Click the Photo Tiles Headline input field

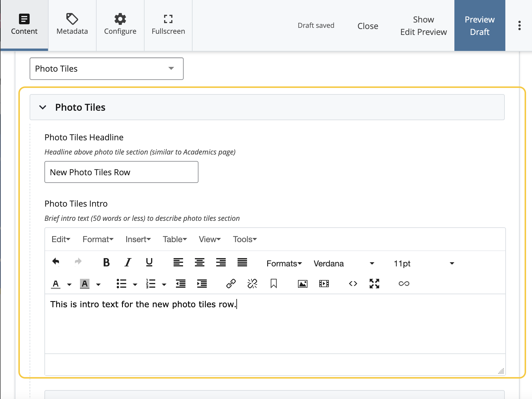121,172
